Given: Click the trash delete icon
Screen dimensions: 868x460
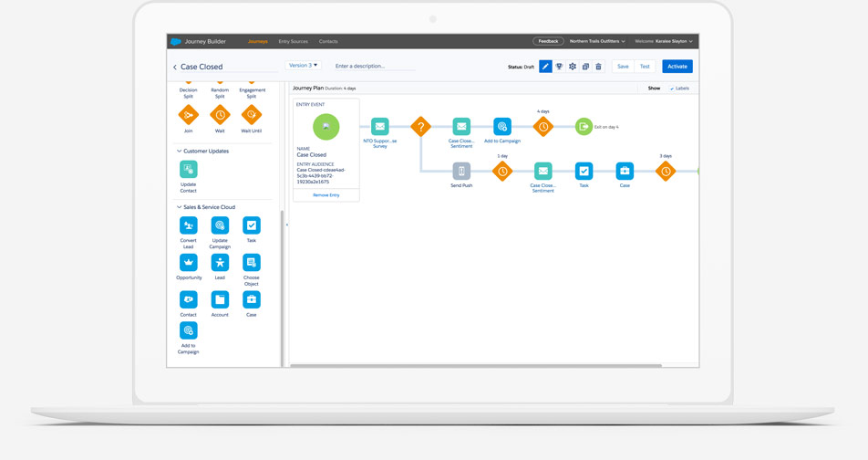Looking at the screenshot, I should pos(598,67).
